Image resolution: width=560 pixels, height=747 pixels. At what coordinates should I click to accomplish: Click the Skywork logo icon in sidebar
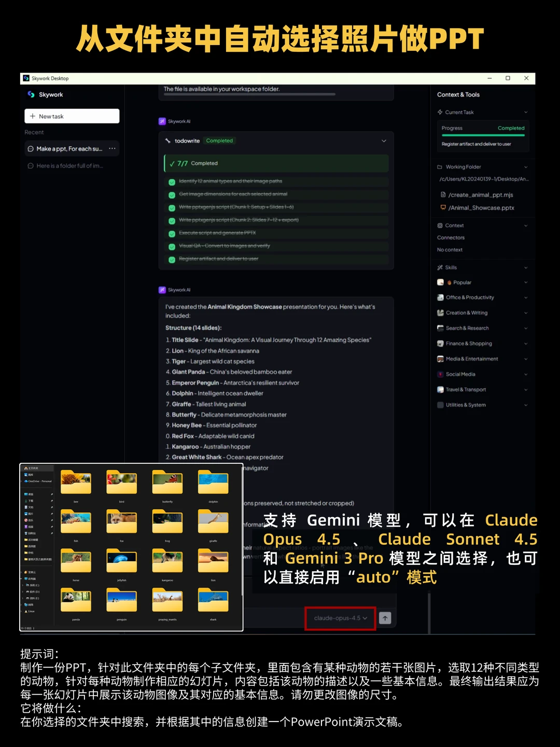[x=31, y=94]
